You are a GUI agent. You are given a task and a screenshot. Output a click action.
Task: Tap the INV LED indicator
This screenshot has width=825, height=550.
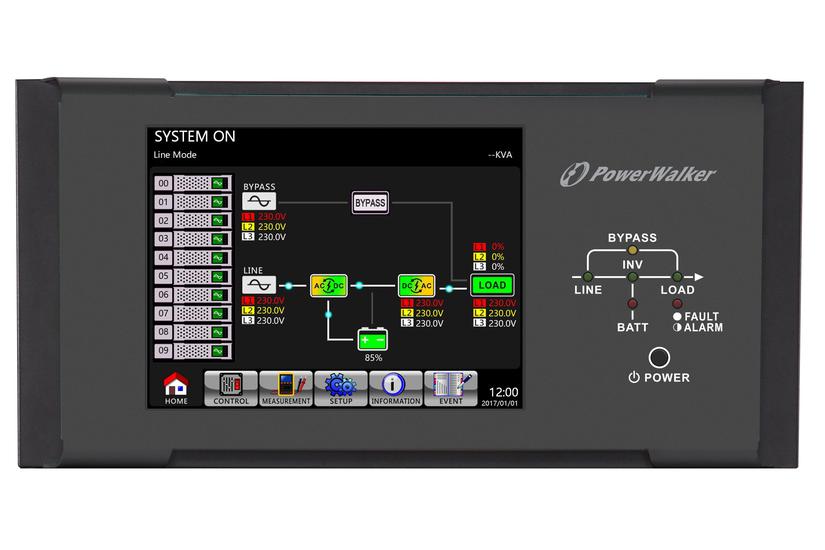[x=632, y=277]
